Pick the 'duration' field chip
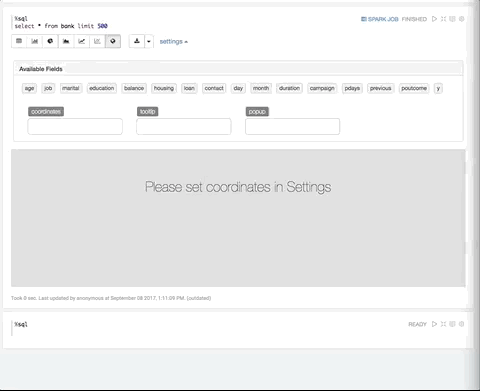The width and height of the screenshot is (480, 391). [289, 88]
